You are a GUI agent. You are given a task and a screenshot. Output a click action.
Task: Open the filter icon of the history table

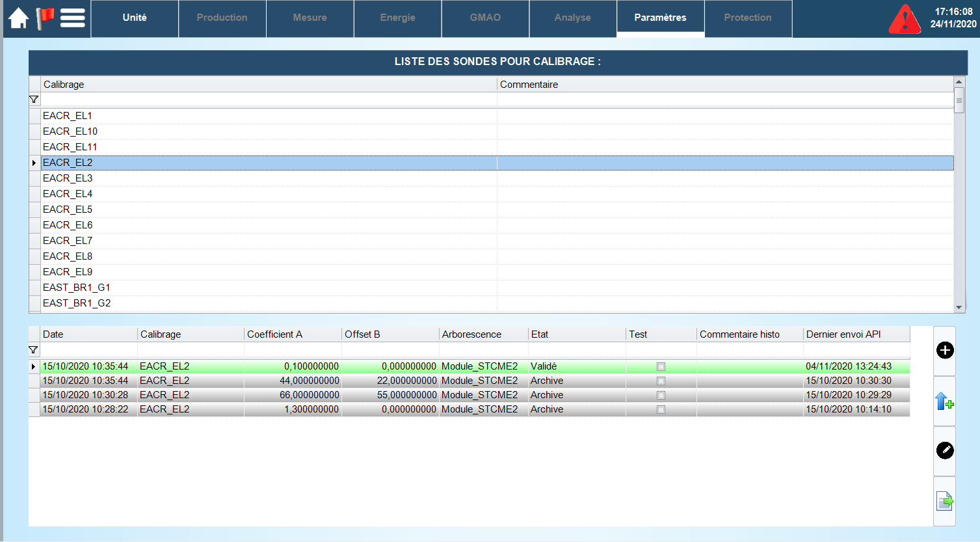coord(34,350)
